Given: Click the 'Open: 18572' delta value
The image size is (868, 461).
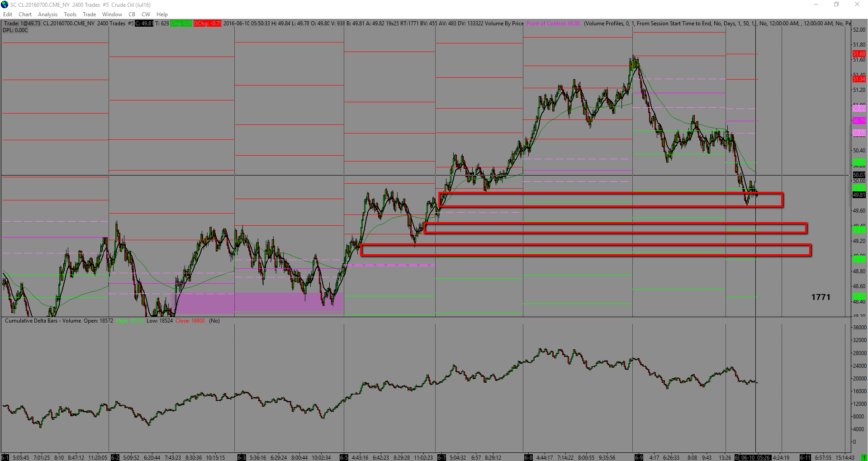Looking at the screenshot, I should click(98, 321).
